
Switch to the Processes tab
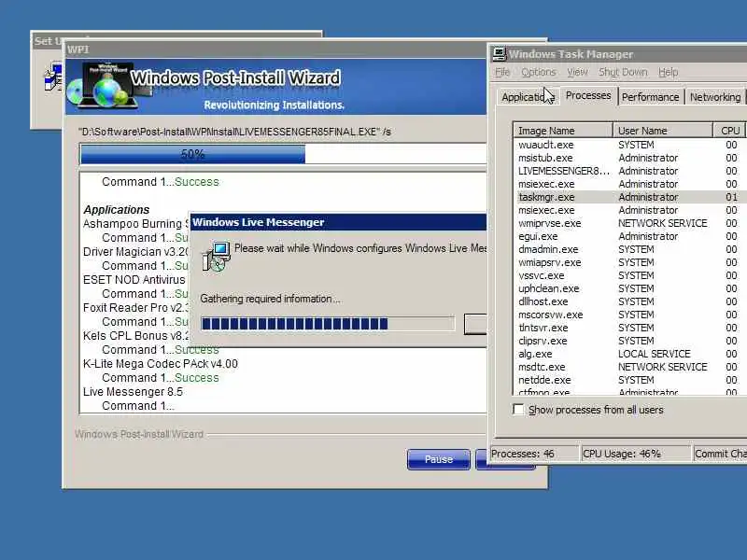588,96
